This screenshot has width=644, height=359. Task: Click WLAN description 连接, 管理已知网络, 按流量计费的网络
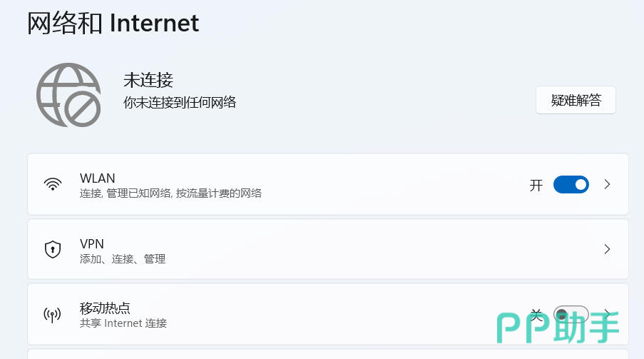pos(170,193)
